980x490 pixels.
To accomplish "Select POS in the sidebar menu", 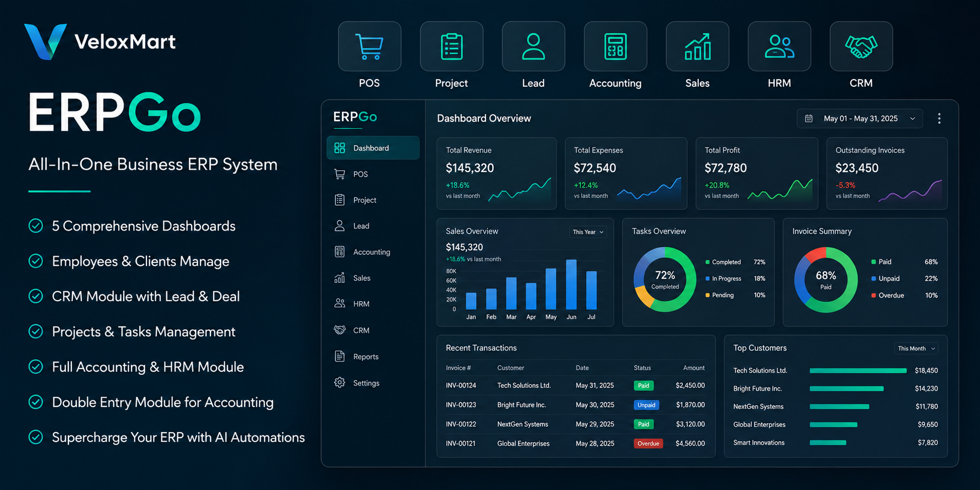I will click(373, 174).
